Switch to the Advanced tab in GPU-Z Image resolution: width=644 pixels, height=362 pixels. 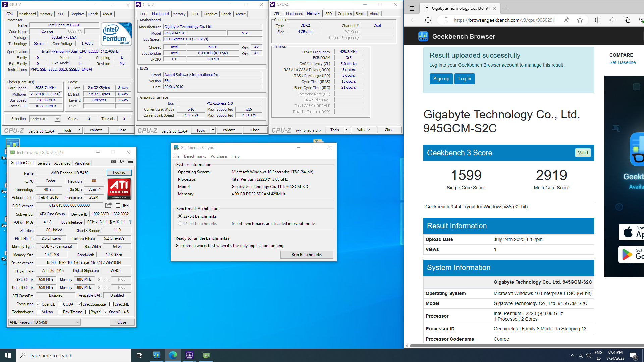pyautogui.click(x=62, y=163)
